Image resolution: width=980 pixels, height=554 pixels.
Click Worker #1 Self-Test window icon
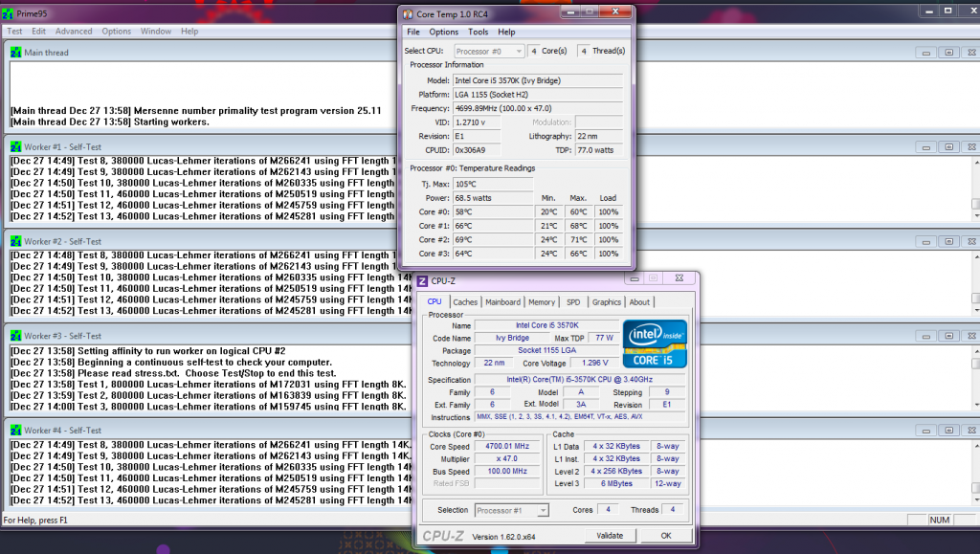tap(15, 146)
